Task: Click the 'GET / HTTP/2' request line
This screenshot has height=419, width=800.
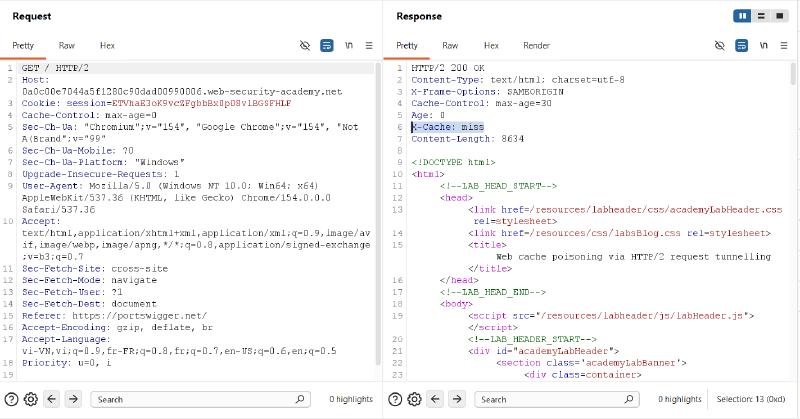Action: [x=55, y=68]
